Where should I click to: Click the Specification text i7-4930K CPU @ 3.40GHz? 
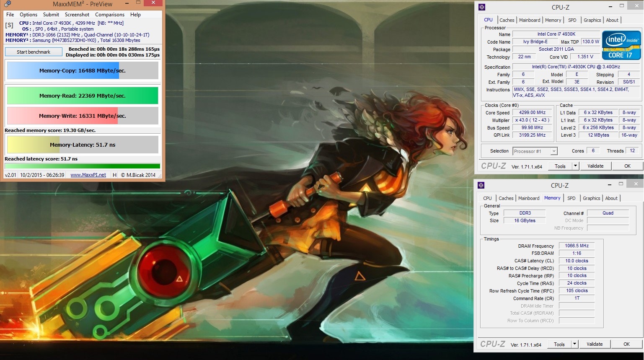click(576, 67)
